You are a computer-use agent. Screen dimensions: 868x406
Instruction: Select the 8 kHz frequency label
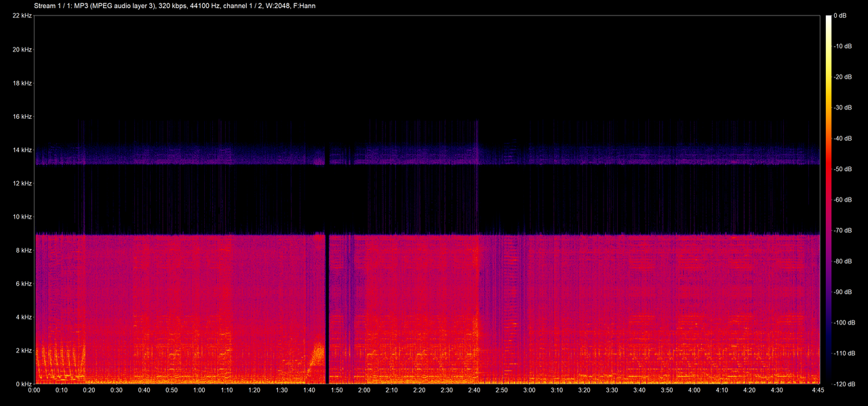pyautogui.click(x=24, y=251)
